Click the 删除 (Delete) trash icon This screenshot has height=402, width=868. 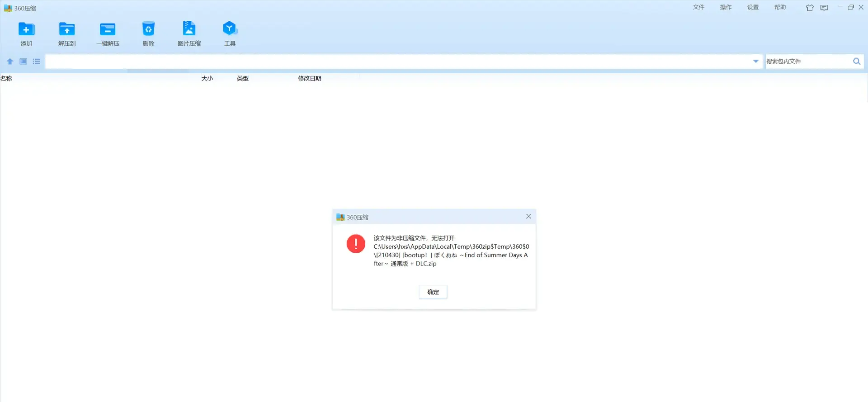[148, 28]
